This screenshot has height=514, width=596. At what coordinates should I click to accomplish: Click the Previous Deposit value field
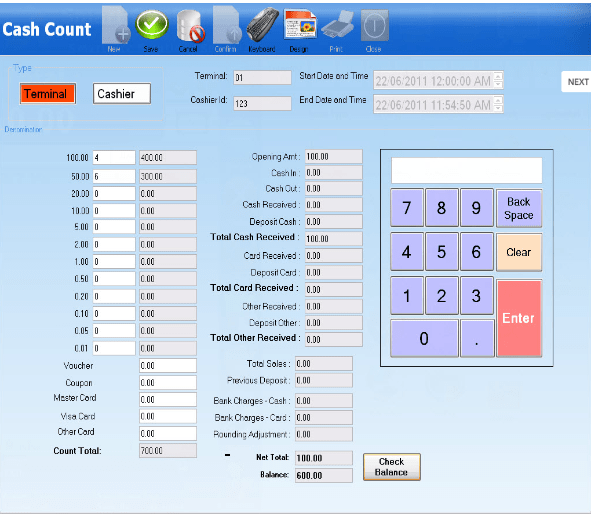(324, 380)
